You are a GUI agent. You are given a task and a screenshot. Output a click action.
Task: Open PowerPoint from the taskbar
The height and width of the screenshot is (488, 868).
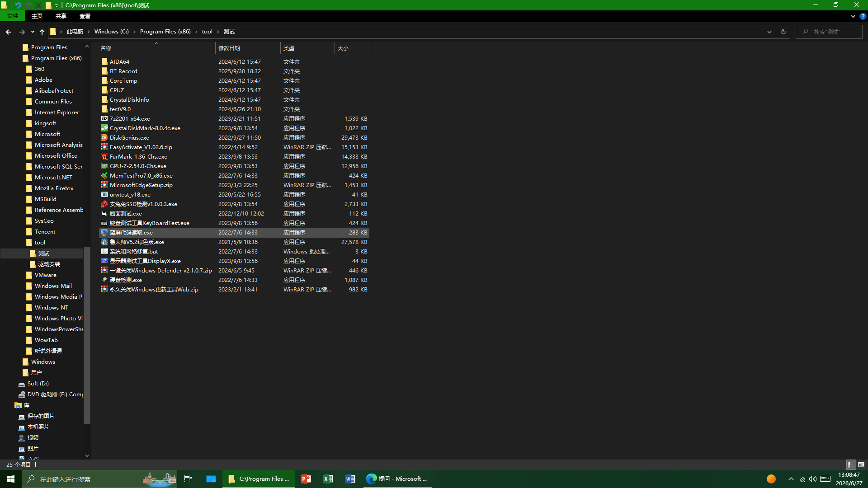pyautogui.click(x=306, y=479)
